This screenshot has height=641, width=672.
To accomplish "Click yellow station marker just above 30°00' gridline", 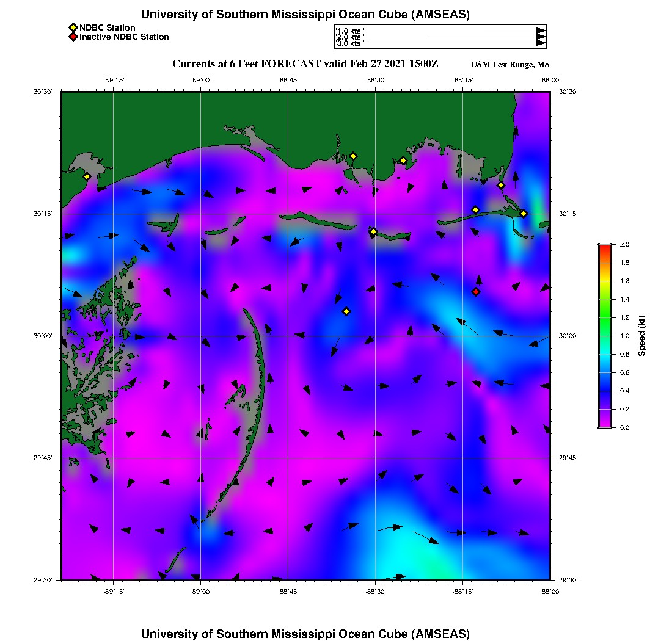I will pos(346,311).
